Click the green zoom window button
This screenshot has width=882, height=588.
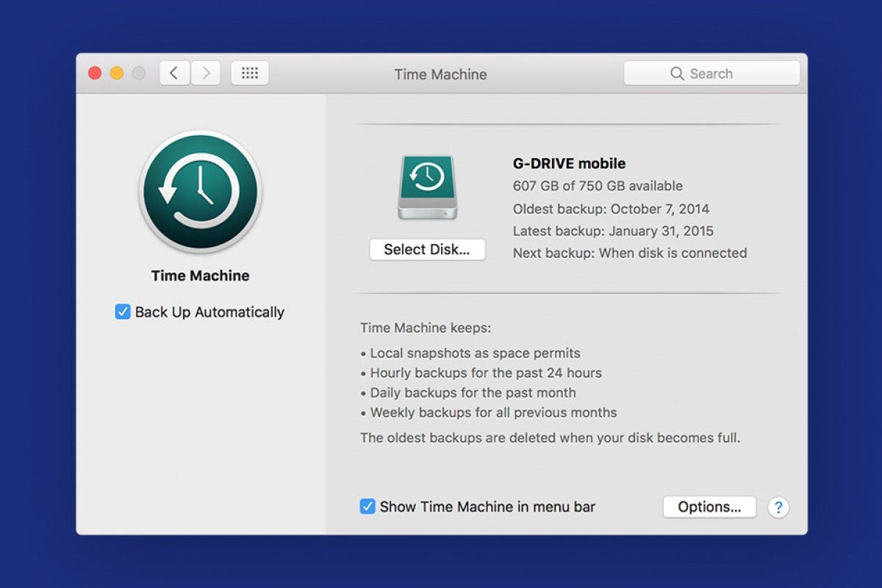[139, 73]
